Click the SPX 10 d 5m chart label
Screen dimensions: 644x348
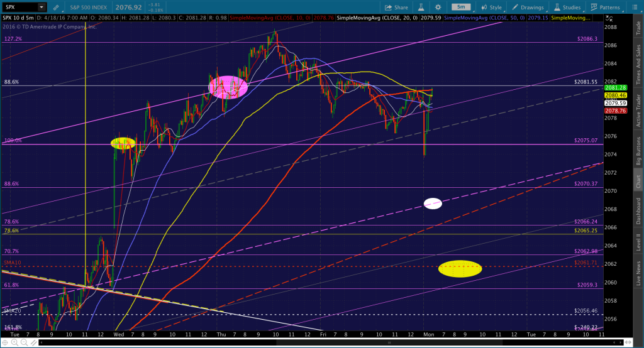[18, 18]
